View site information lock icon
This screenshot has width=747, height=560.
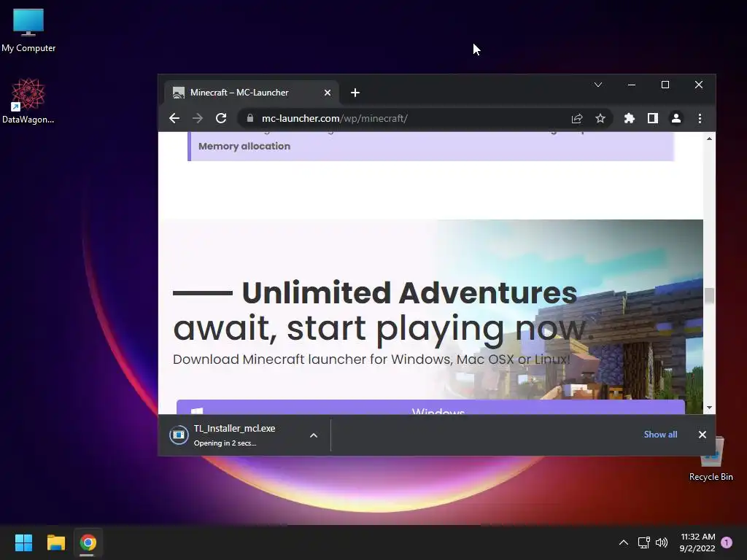(249, 118)
